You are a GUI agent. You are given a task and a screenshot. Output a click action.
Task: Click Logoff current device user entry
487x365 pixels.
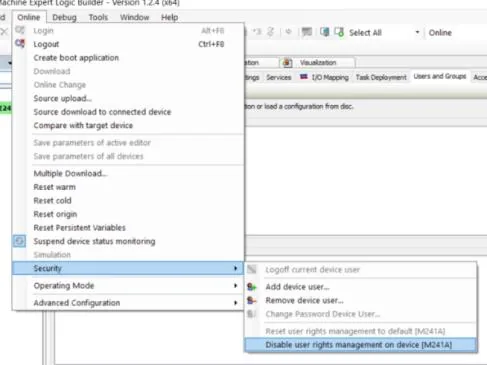point(361,270)
